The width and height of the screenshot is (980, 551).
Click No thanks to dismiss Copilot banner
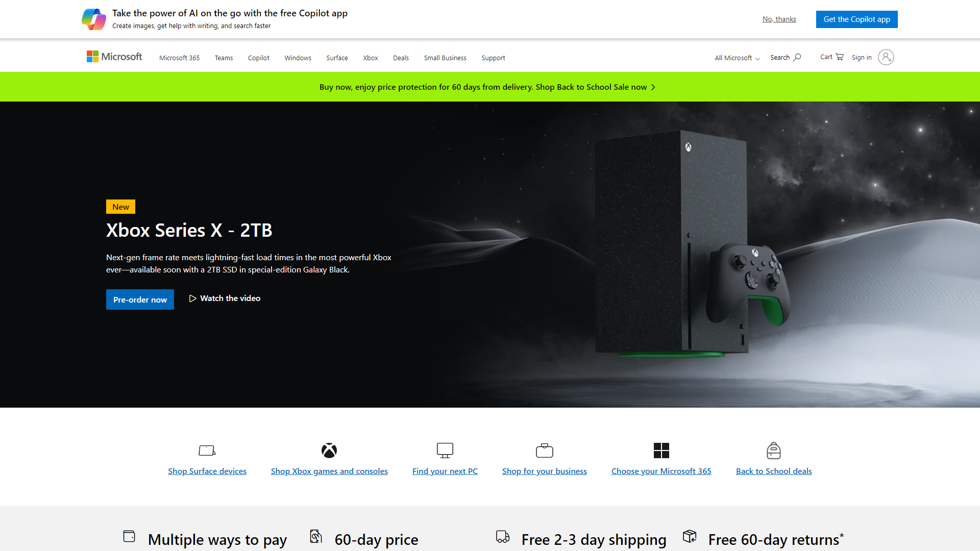(x=779, y=19)
